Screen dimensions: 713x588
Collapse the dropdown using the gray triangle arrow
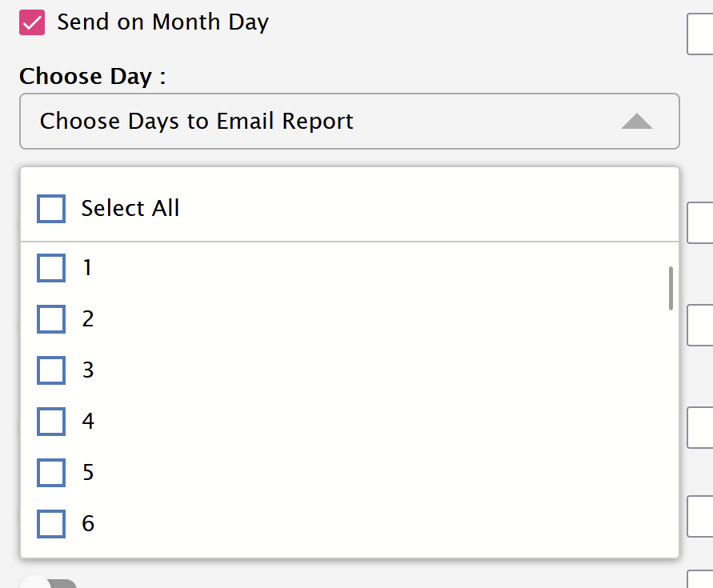pos(637,121)
